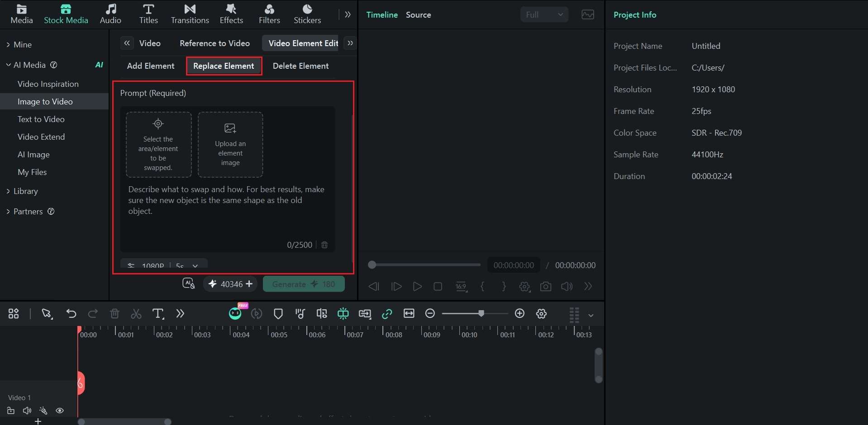Image resolution: width=868 pixels, height=425 pixels.
Task: Select the Add Element tab
Action: click(150, 66)
